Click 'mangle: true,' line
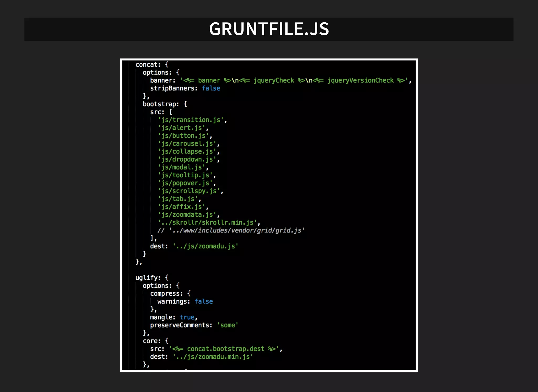Image resolution: width=538 pixels, height=392 pixels. pyautogui.click(x=174, y=317)
